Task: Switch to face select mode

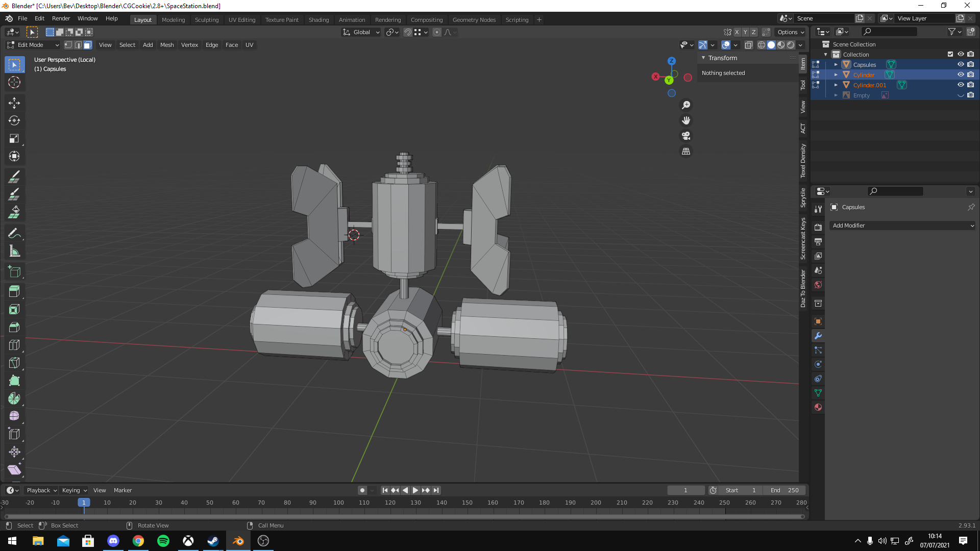Action: 88,45
